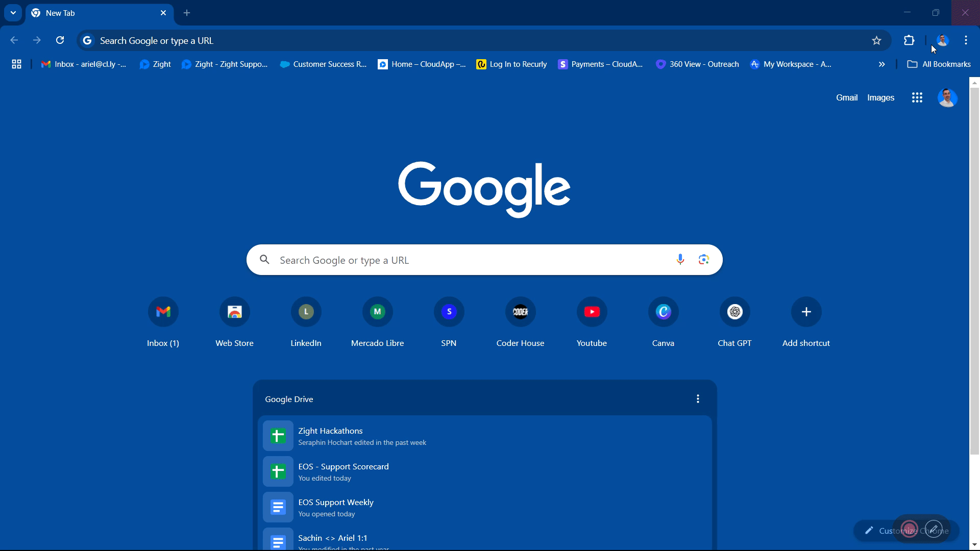Open the My Workspace bookmark
The height and width of the screenshot is (551, 980).
(x=791, y=64)
